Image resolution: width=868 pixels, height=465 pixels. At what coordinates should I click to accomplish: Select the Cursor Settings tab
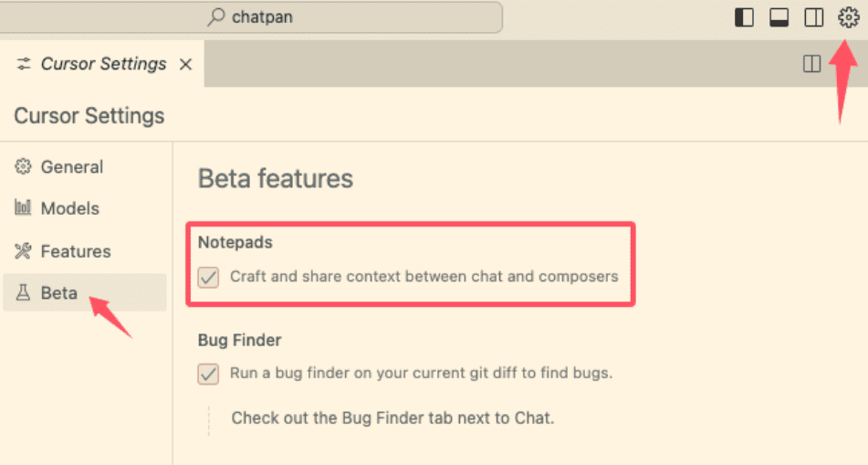[x=102, y=64]
